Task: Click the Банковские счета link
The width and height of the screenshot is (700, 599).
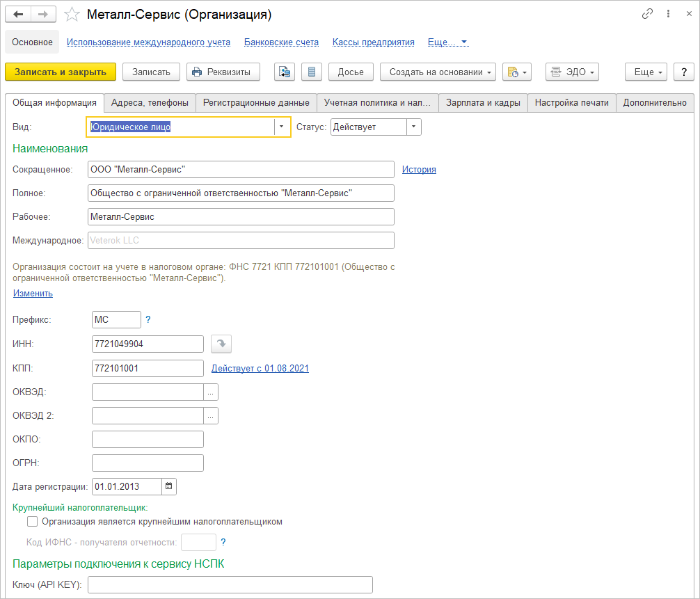Action: (x=281, y=42)
